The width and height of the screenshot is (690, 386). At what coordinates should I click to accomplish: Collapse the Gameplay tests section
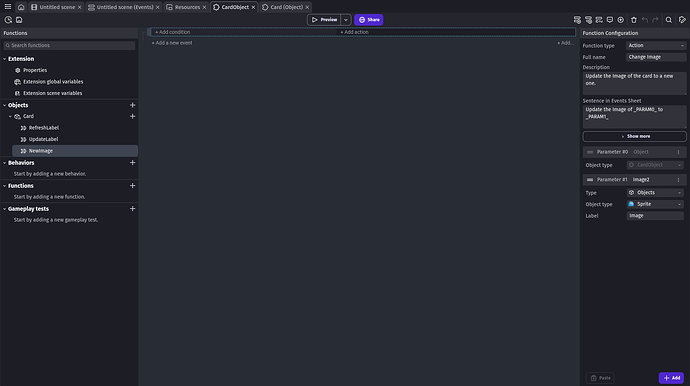click(x=4, y=209)
